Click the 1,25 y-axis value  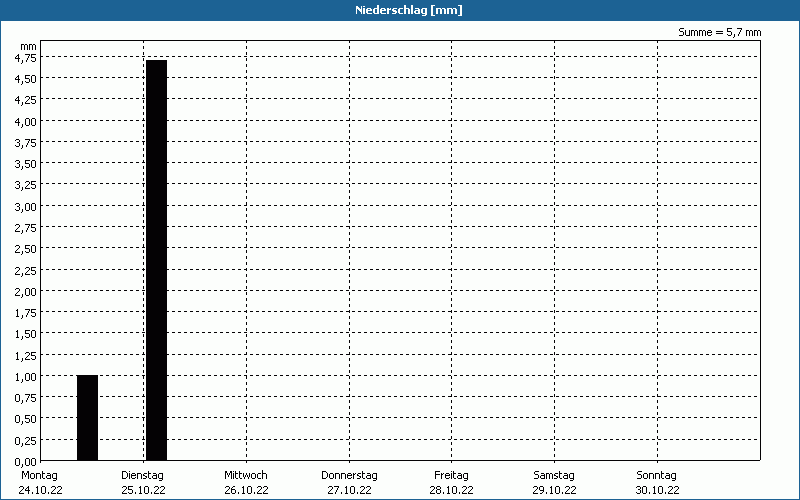26,356
